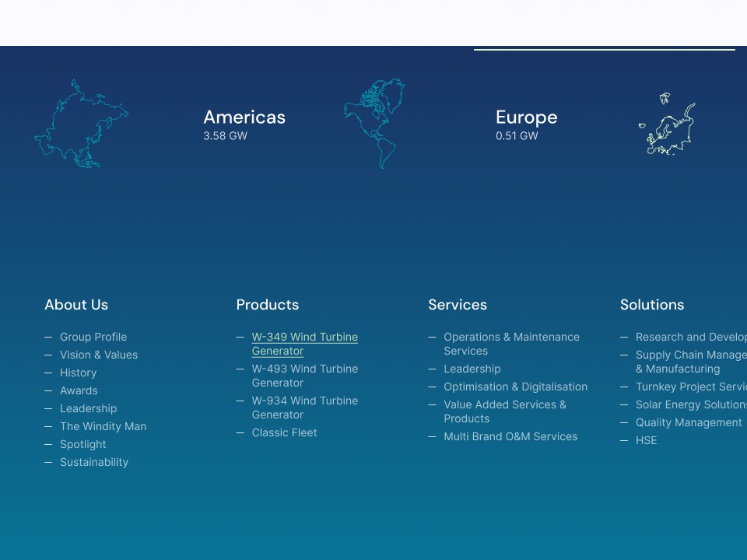View Vision & Values
The height and width of the screenshot is (560, 747).
pyautogui.click(x=99, y=355)
